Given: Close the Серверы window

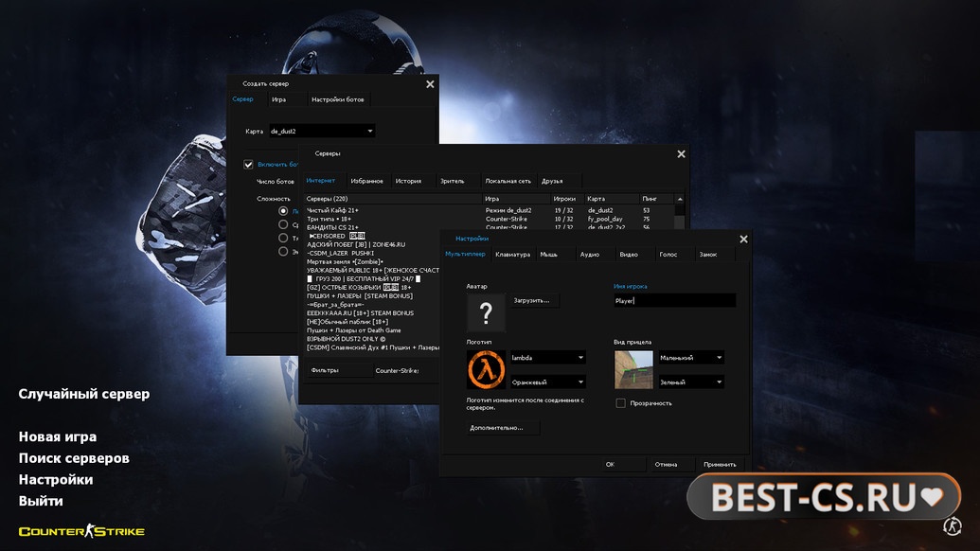Looking at the screenshot, I should 681,154.
